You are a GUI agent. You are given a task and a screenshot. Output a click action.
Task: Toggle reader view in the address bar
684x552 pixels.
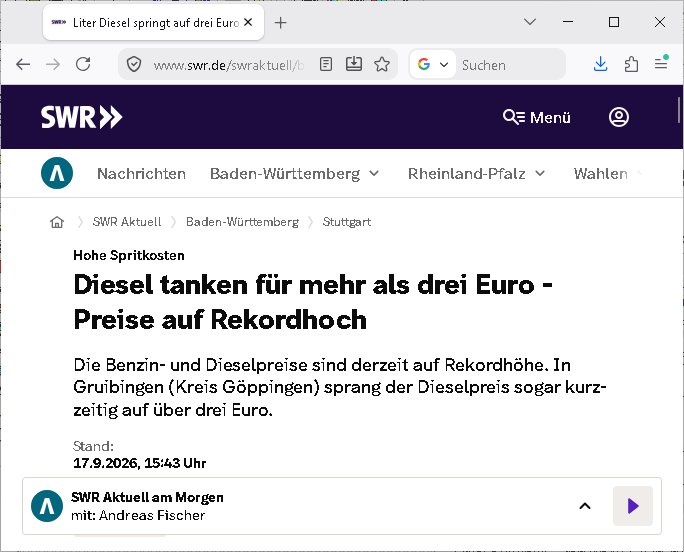point(326,65)
